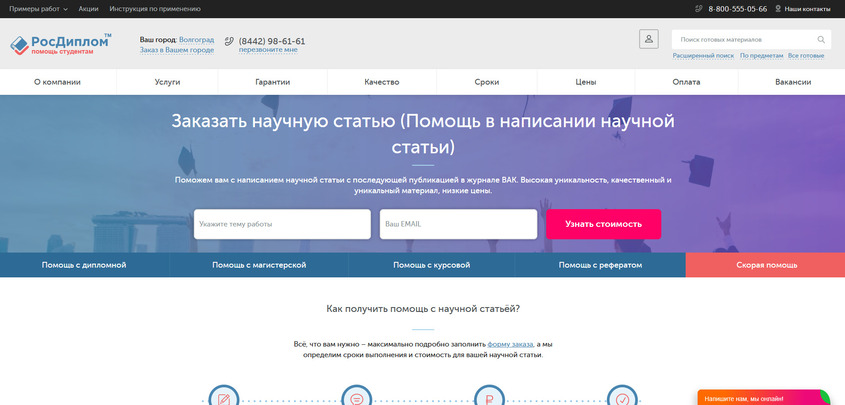Click the location pin icon by Наши контакты

pos(778,9)
